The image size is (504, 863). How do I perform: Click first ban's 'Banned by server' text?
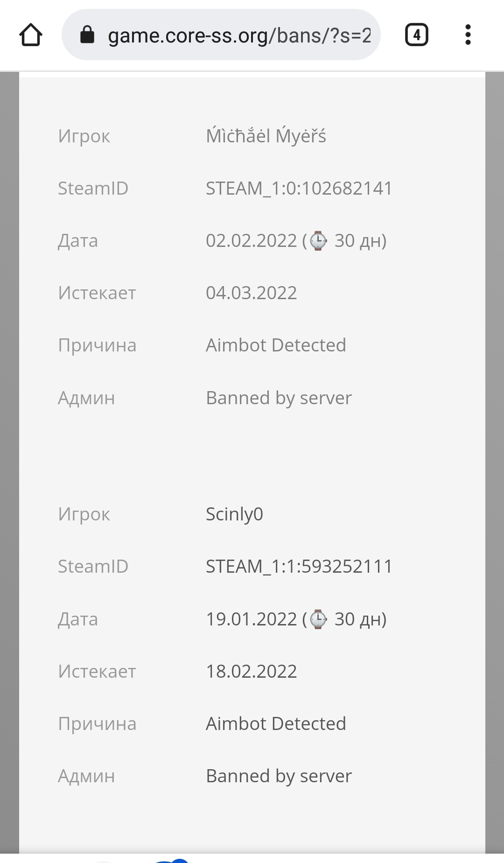tap(279, 398)
